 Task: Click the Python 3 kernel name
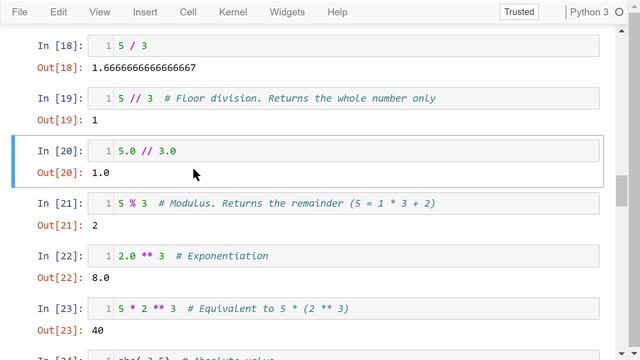pos(589,12)
